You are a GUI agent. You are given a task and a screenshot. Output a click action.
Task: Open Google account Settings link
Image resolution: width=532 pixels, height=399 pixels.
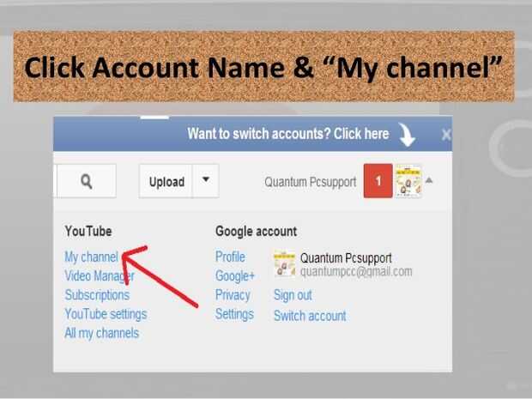coord(234,314)
